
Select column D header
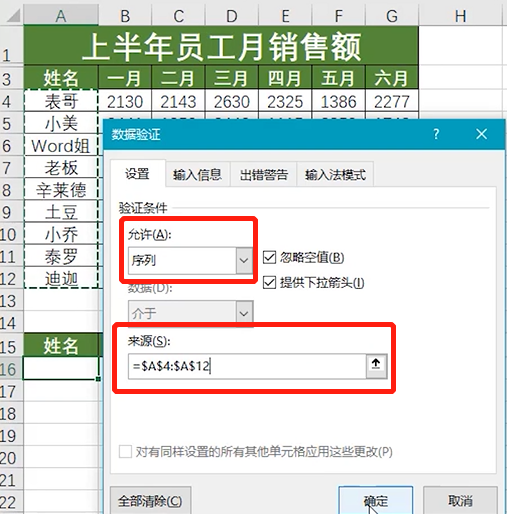click(x=232, y=15)
